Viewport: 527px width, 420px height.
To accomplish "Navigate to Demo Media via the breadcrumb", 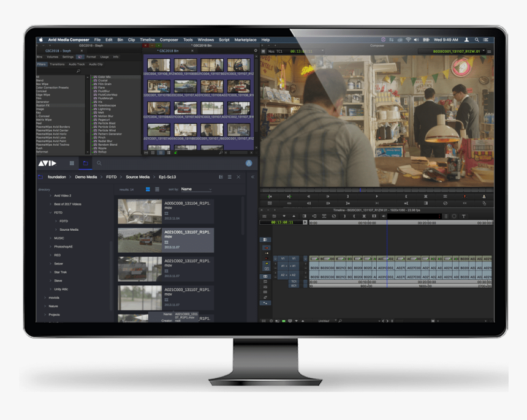I will point(86,176).
